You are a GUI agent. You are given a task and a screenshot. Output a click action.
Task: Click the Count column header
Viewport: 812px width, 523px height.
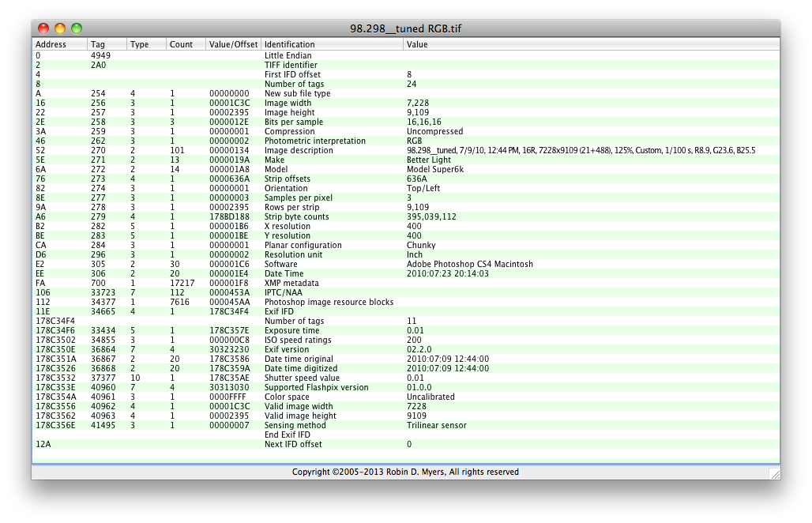(174, 44)
